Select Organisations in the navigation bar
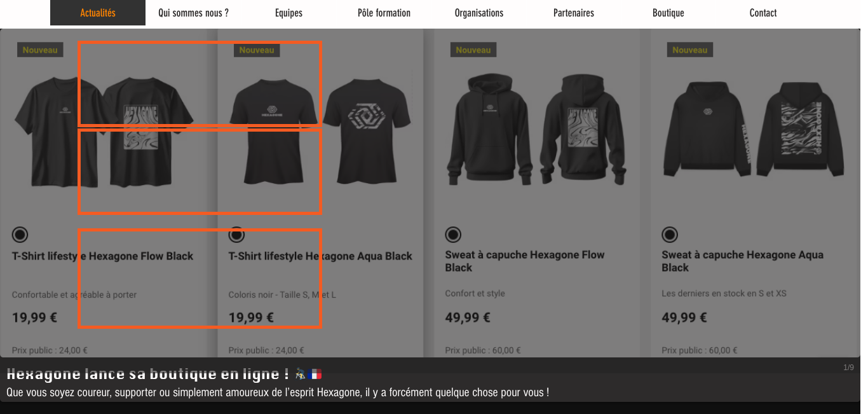This screenshot has width=868, height=414. pos(479,13)
